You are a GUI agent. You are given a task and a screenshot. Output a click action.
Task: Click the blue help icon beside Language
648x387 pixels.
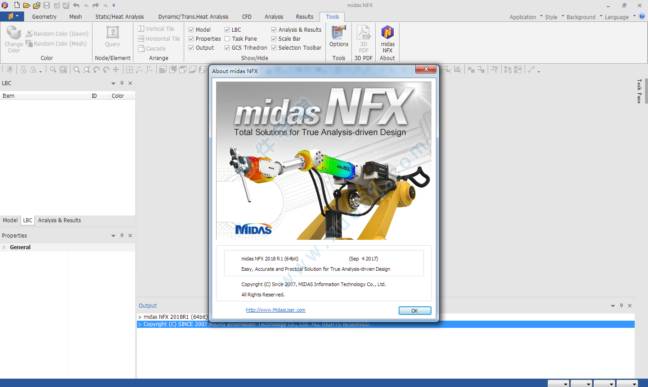click(x=642, y=17)
